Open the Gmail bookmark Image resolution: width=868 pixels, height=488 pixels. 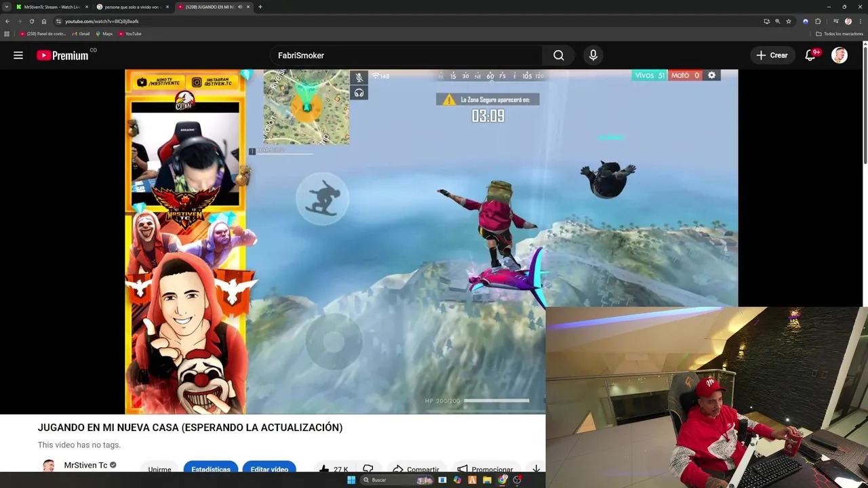click(x=81, y=34)
